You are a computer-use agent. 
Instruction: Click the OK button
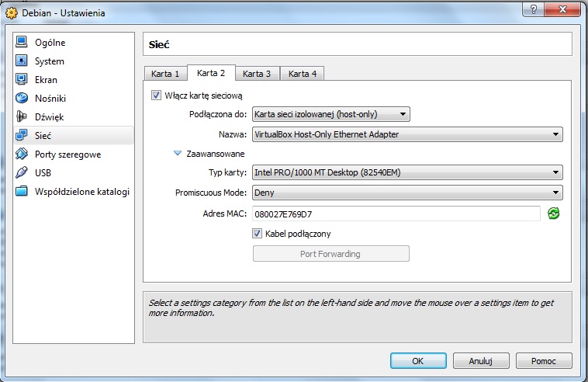[417, 361]
